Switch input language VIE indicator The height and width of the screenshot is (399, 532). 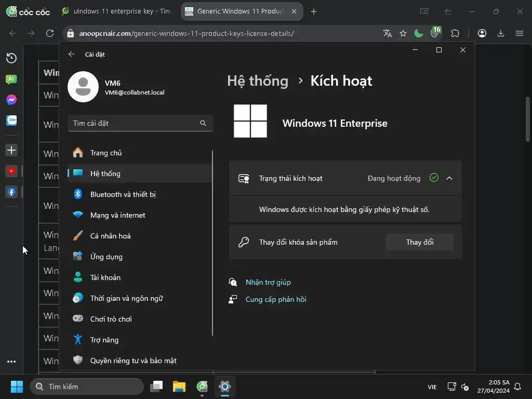coord(432,387)
